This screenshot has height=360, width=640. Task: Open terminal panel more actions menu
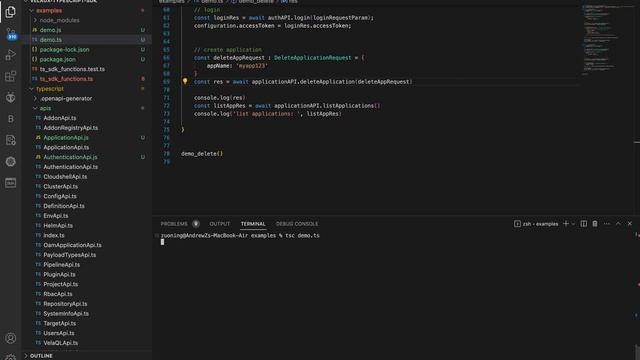point(607,224)
